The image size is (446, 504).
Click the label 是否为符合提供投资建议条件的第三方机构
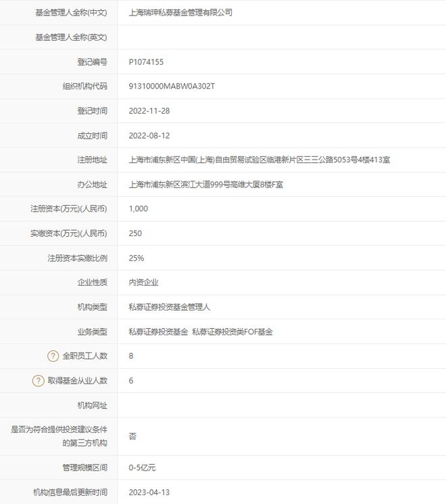click(x=59, y=436)
